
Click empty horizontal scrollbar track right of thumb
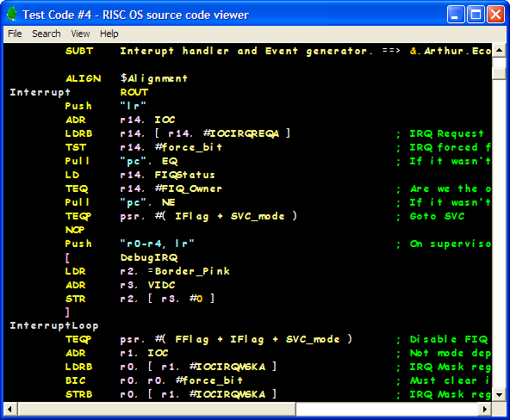[x=387, y=409]
